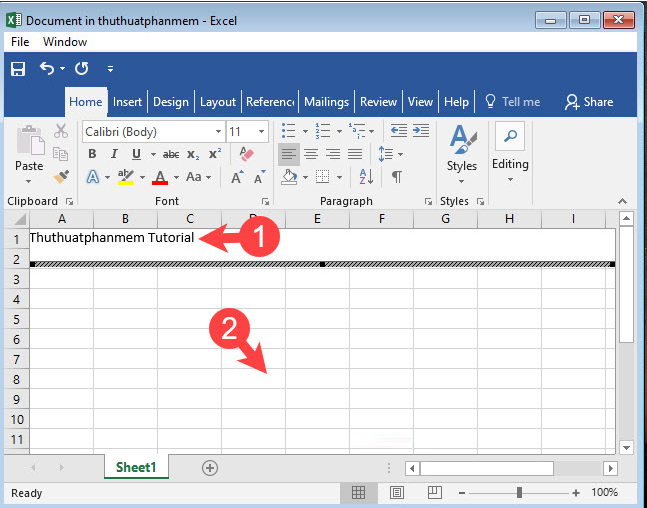Toggle Italic formatting
The height and width of the screenshot is (508, 647).
114,154
